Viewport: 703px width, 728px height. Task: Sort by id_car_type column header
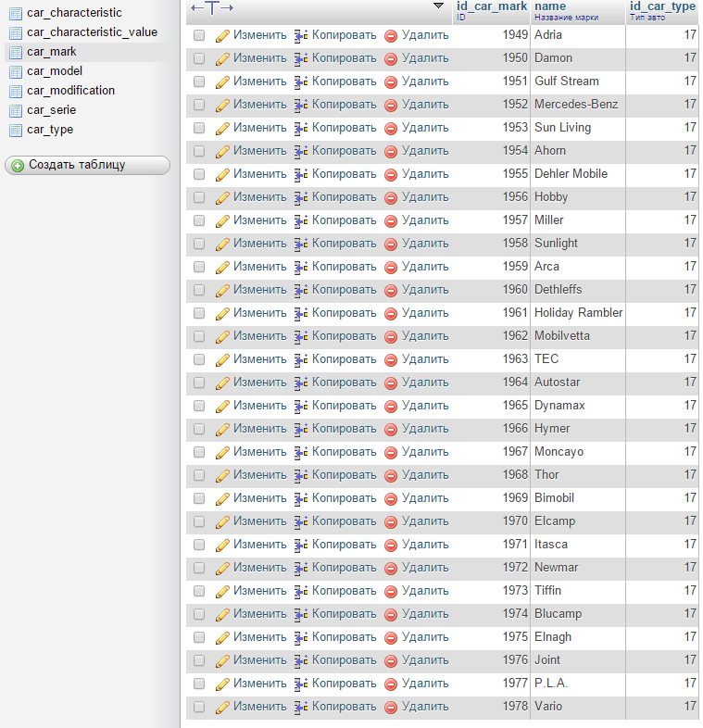[x=662, y=6]
